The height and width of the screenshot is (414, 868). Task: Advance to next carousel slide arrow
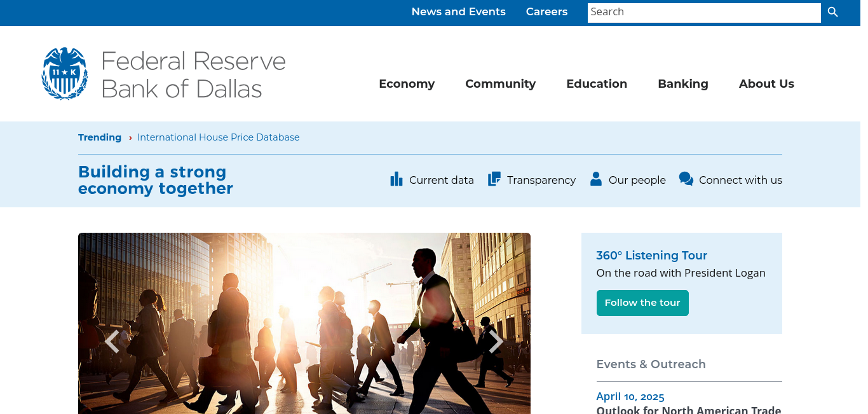pos(496,342)
